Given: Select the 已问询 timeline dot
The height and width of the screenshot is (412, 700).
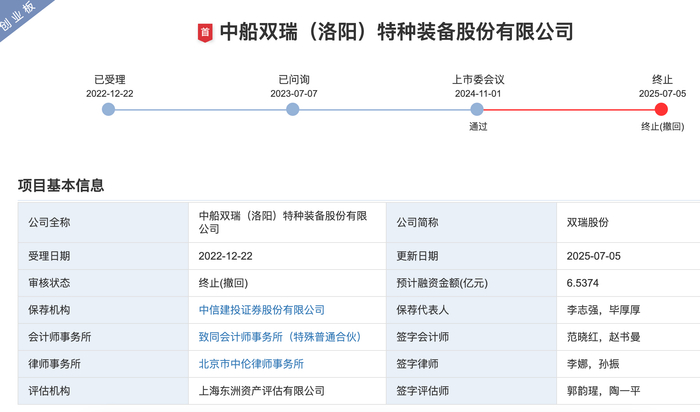Looking at the screenshot, I should pos(293,109).
